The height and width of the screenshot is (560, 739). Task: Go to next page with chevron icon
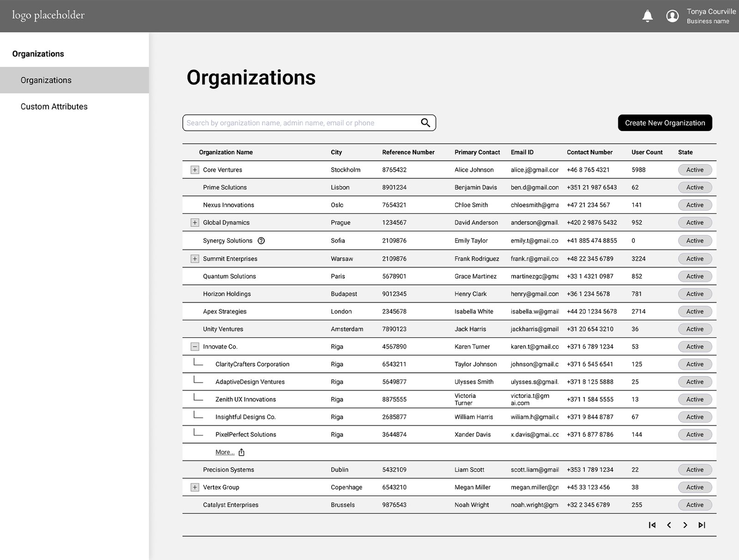pos(685,525)
